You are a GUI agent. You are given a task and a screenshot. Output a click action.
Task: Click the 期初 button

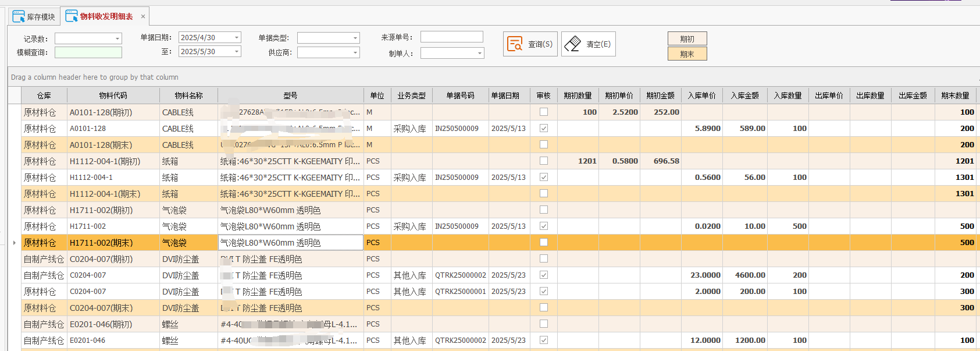coord(687,39)
